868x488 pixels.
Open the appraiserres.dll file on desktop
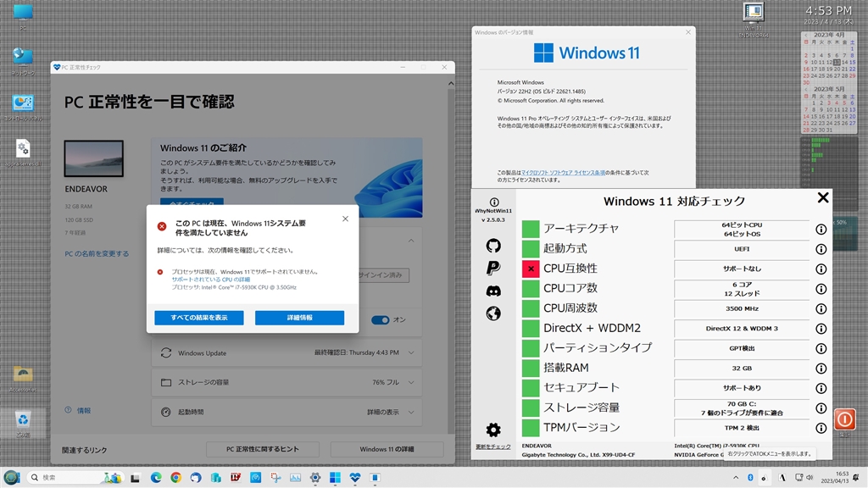[23, 152]
